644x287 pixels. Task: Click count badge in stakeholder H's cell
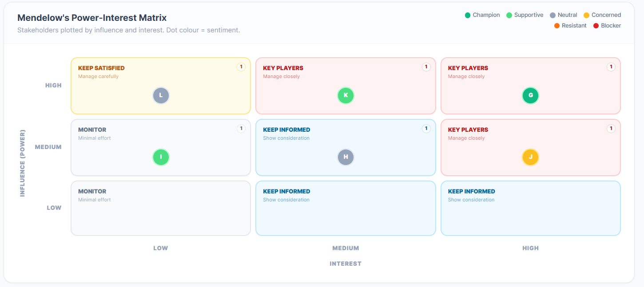coord(426,129)
